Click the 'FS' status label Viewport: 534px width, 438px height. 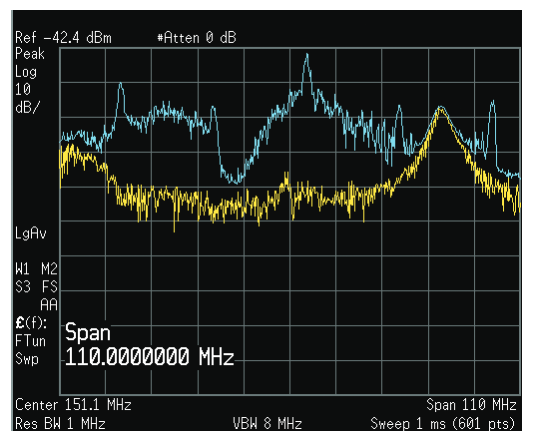tap(50, 287)
